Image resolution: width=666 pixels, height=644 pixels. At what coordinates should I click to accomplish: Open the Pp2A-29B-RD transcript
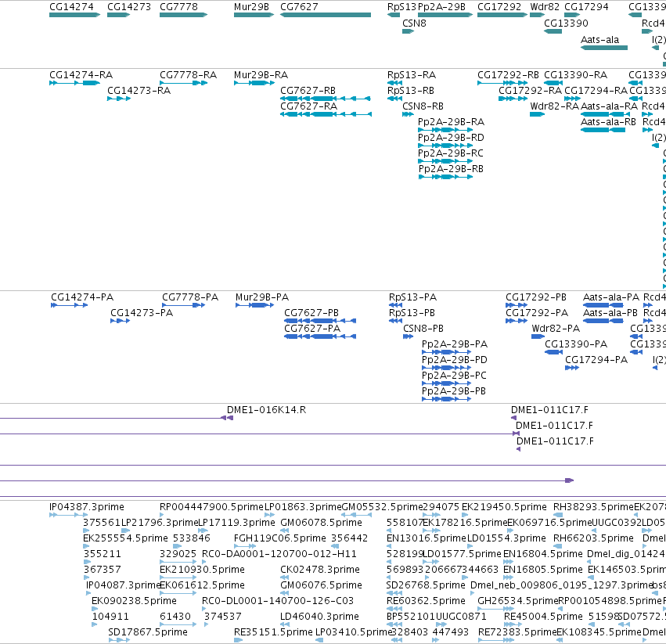(x=445, y=146)
